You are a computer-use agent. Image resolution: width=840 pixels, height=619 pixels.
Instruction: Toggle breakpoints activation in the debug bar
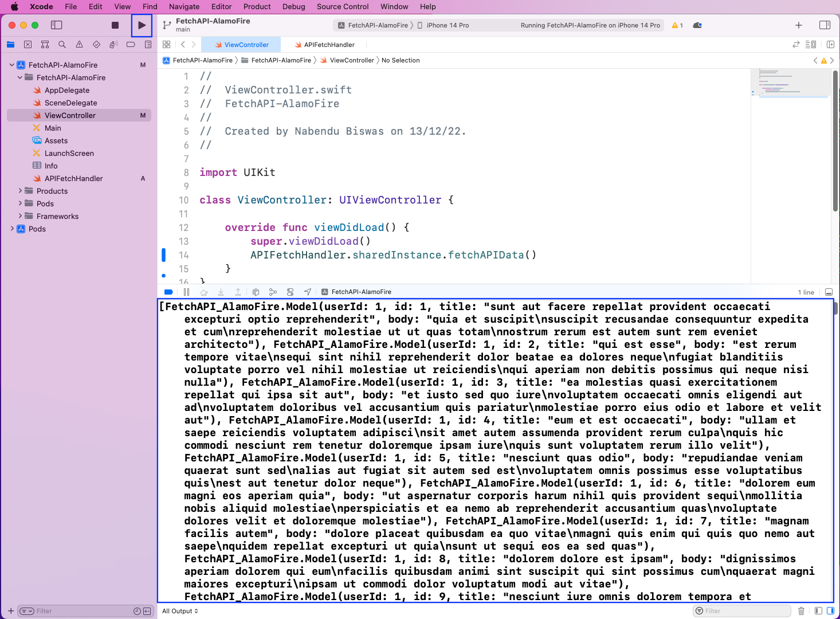coord(168,292)
